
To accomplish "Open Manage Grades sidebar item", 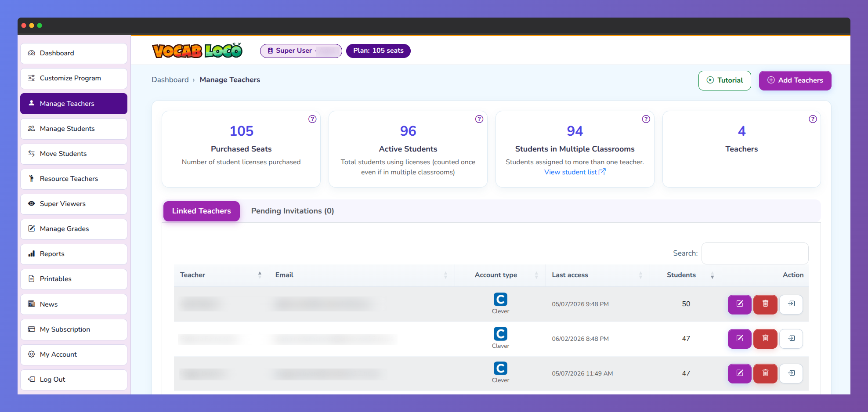I will pos(74,229).
